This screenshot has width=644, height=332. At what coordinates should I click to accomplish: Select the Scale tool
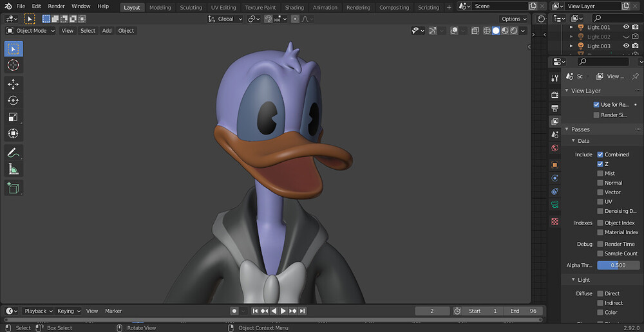pyautogui.click(x=14, y=117)
